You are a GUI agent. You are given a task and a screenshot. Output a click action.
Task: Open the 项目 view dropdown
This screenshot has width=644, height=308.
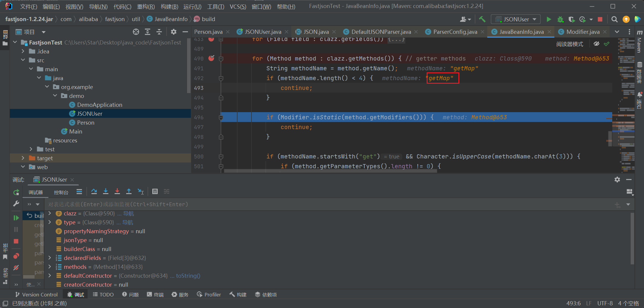coord(44,32)
